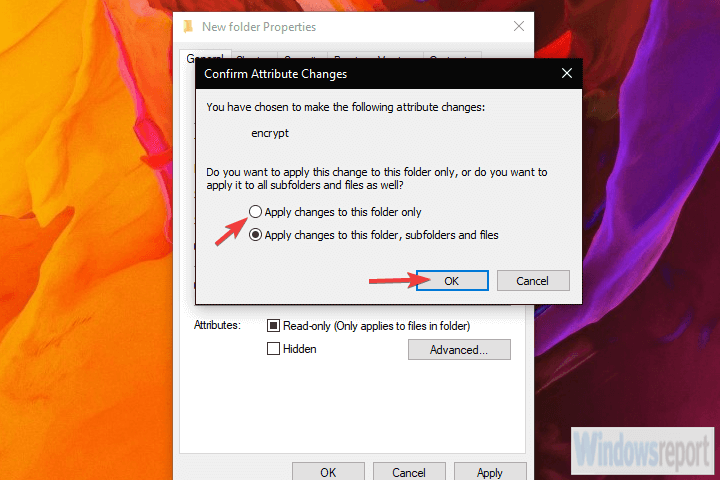Click 'You have chosen to make' message text
The image size is (720, 480).
[345, 107]
